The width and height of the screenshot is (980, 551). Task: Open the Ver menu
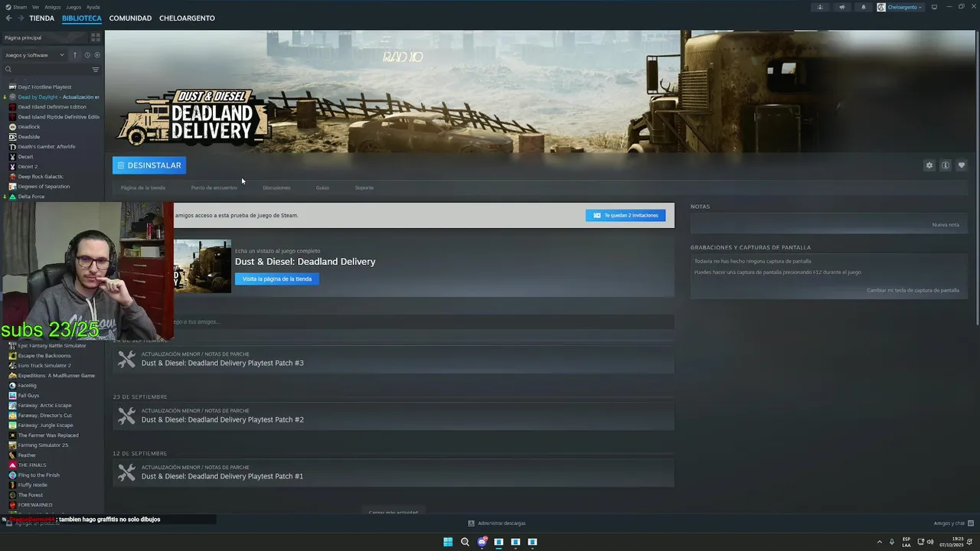click(x=35, y=7)
